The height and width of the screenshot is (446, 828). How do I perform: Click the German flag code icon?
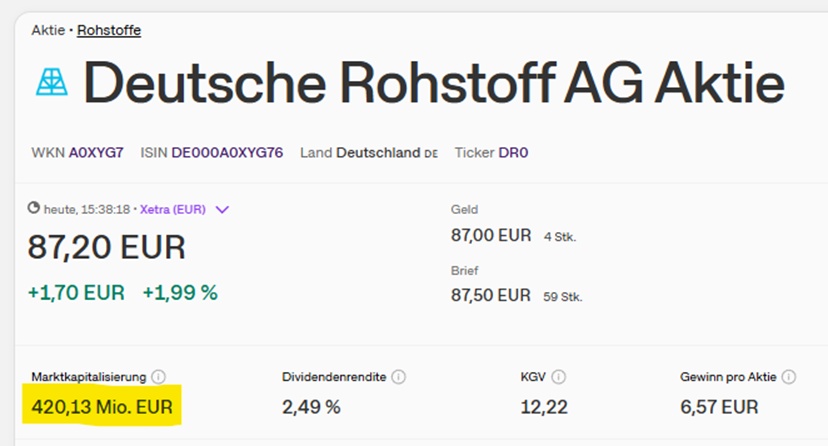coord(431,154)
